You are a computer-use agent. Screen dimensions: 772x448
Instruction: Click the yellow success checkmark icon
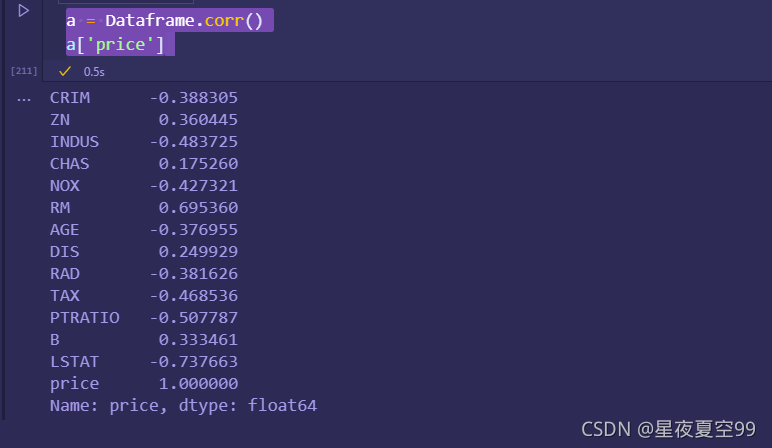click(x=65, y=71)
